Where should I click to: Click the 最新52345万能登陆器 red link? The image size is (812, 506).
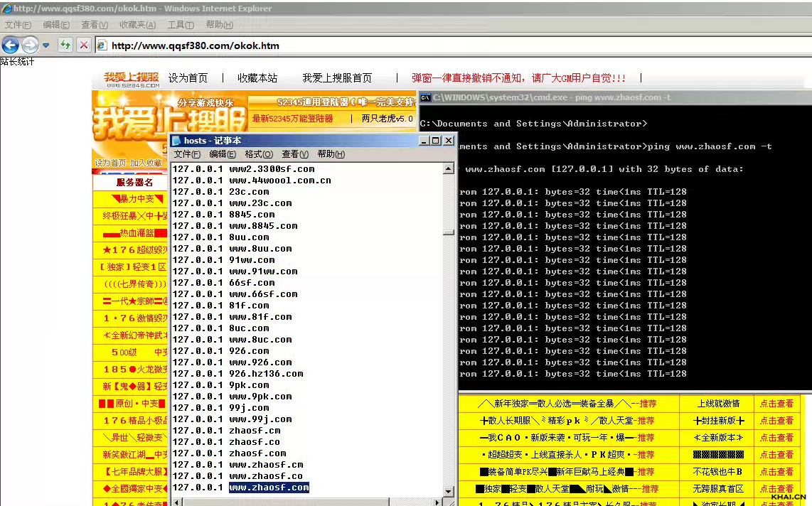tap(292, 119)
